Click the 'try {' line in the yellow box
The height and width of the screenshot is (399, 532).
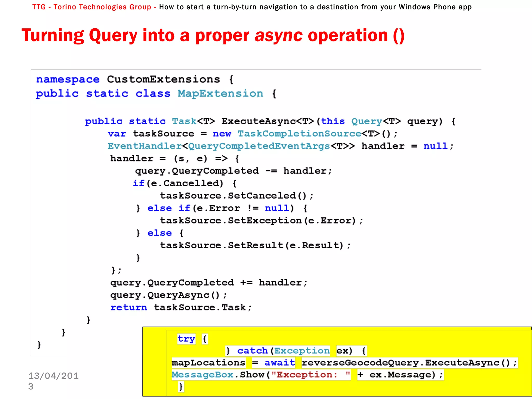click(192, 339)
